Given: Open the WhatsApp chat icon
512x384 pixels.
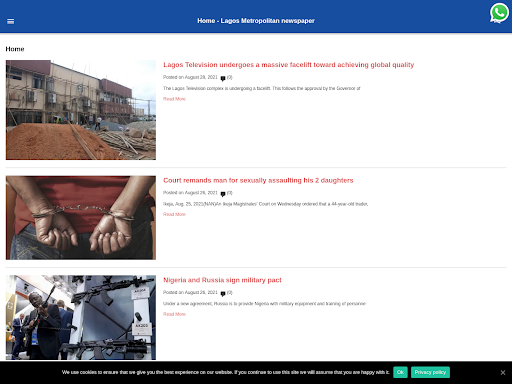Looking at the screenshot, I should pos(499,13).
